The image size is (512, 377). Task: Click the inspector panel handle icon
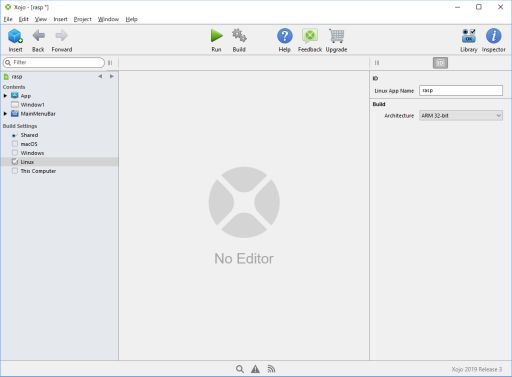(377, 63)
